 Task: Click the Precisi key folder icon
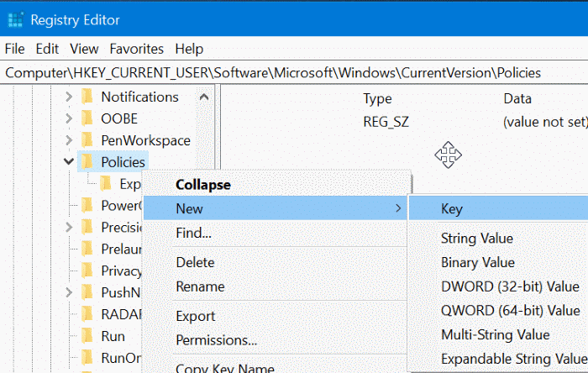tap(87, 227)
